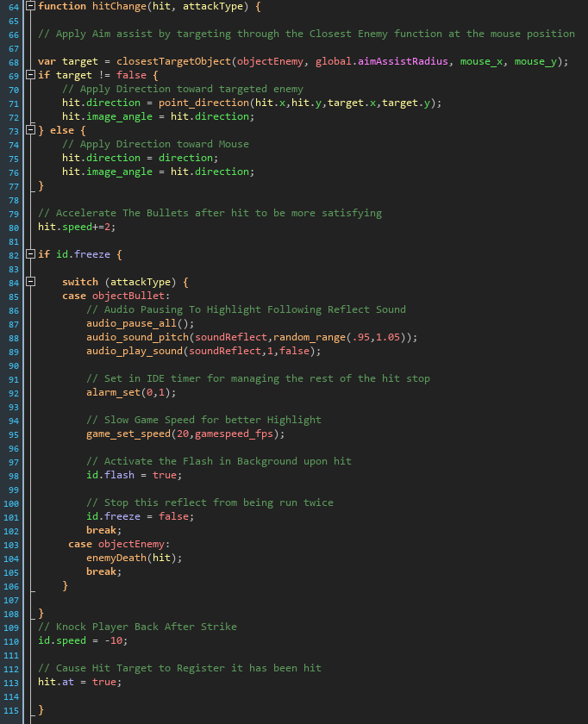Collapse the 'if target != false' block fold
Viewport: 588px width, 724px height.
(30, 75)
